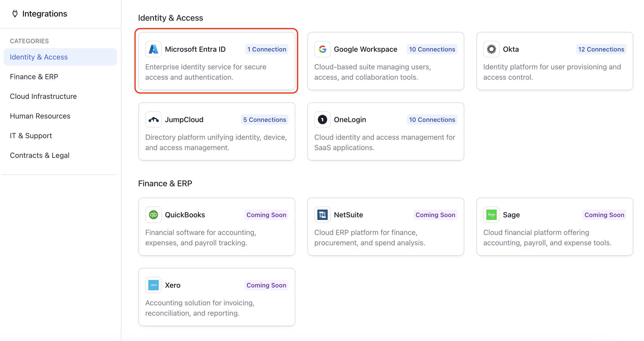
Task: Click the QuickBooks logo icon
Action: 154,215
